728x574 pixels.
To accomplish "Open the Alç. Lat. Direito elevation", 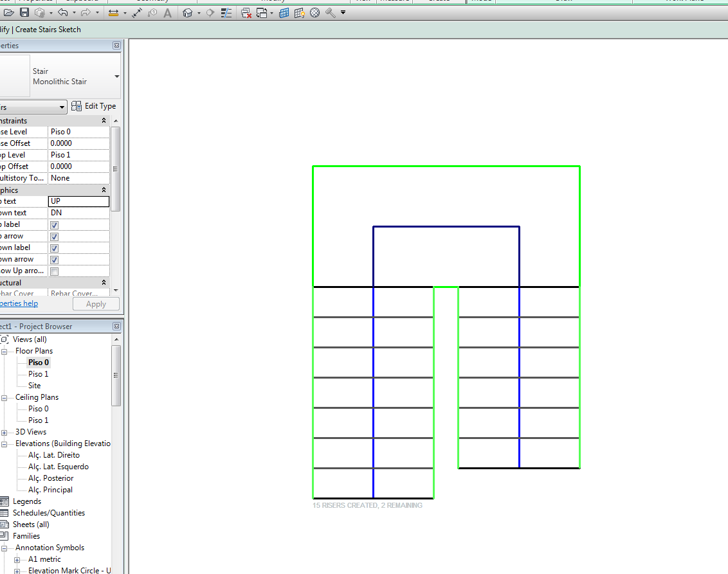I will 54,455.
